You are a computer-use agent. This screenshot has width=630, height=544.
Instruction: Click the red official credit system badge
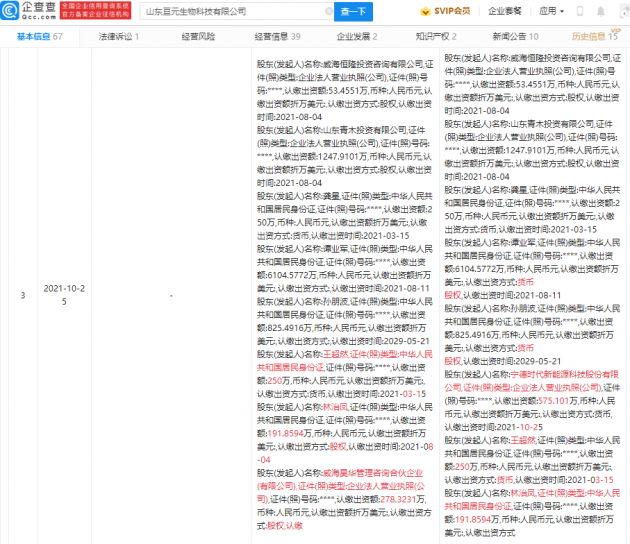(x=96, y=10)
